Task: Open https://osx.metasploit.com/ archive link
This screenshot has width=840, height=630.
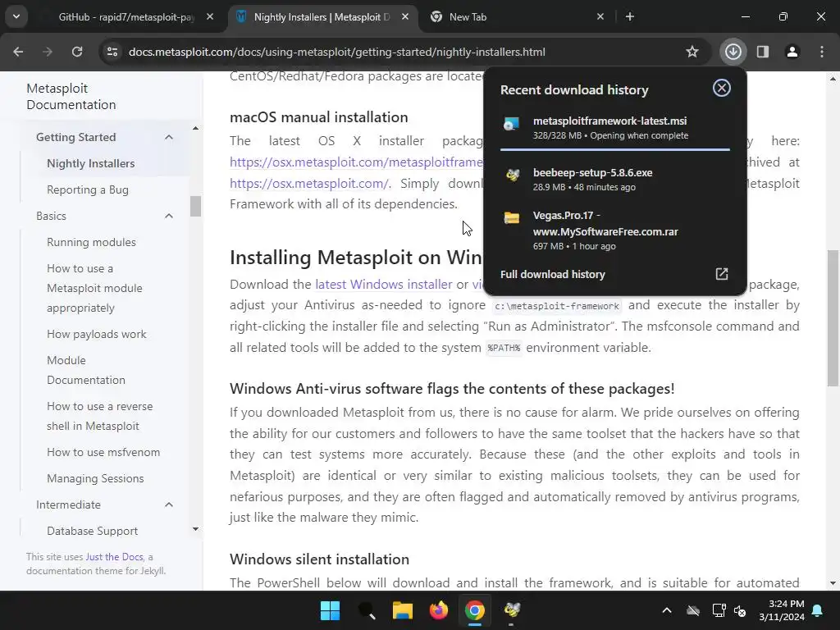Action: 309,183
